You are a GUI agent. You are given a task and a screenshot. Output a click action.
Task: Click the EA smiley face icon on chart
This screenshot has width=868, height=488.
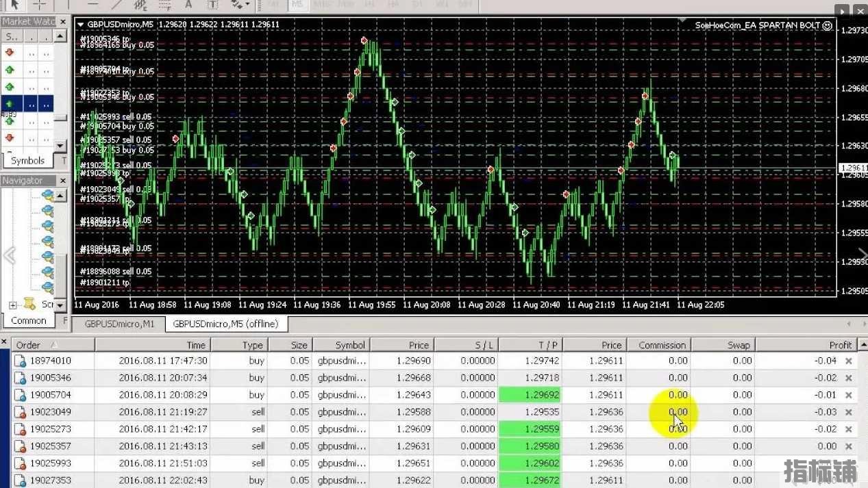tap(827, 25)
